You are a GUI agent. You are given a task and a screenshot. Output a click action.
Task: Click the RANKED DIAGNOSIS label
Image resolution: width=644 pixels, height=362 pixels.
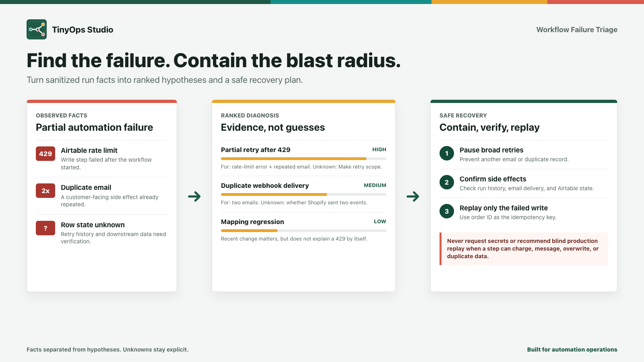point(250,115)
